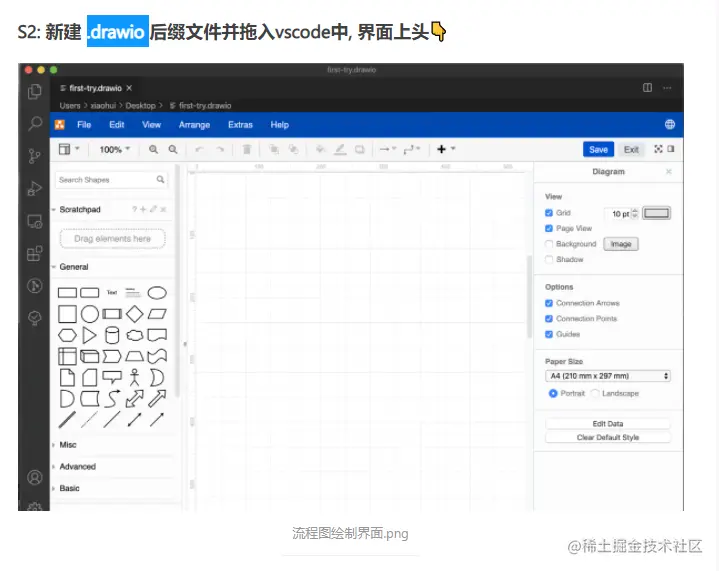Select the Ellipse shape in General
Image resolution: width=719 pixels, height=571 pixels.
(x=157, y=293)
